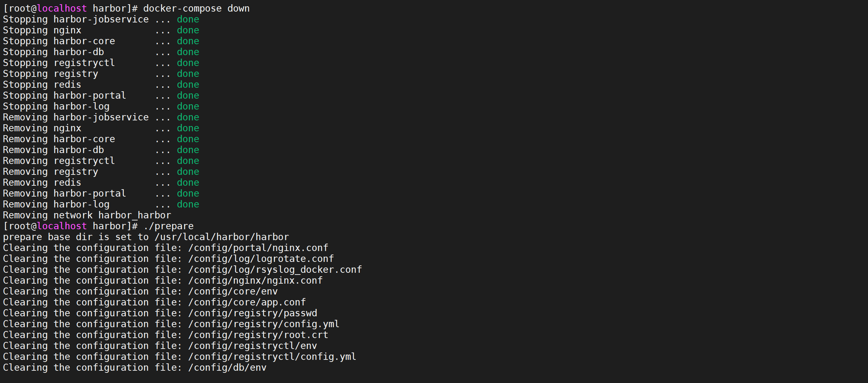Click path /config/log/logrotate.conf
This screenshot has height=383, width=868.
tap(261, 259)
